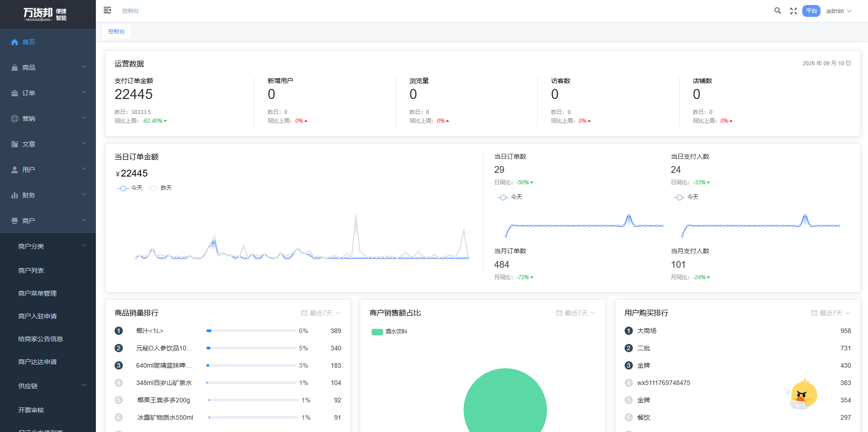Click the 当日支付人数 sparkline chart
The height and width of the screenshot is (432, 868).
(761, 225)
